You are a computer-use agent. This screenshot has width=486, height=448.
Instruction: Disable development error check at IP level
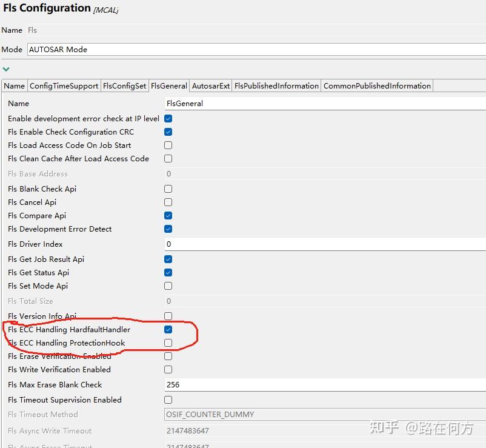tap(167, 118)
